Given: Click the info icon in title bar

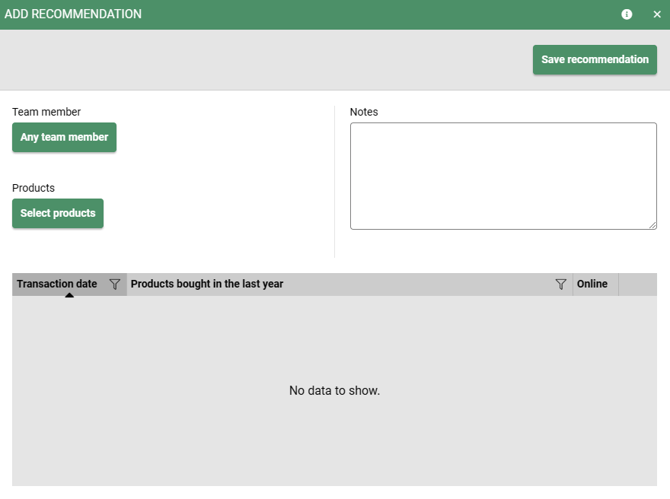Looking at the screenshot, I should click(627, 15).
